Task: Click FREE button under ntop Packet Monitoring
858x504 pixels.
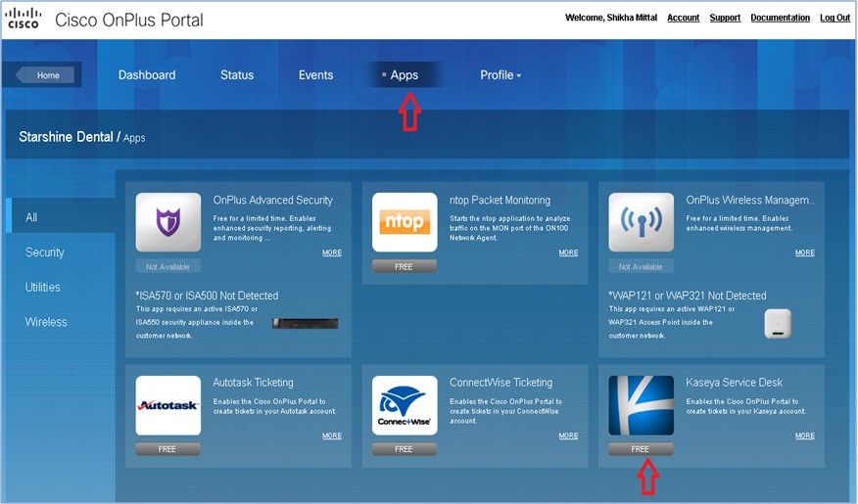Action: click(x=405, y=266)
